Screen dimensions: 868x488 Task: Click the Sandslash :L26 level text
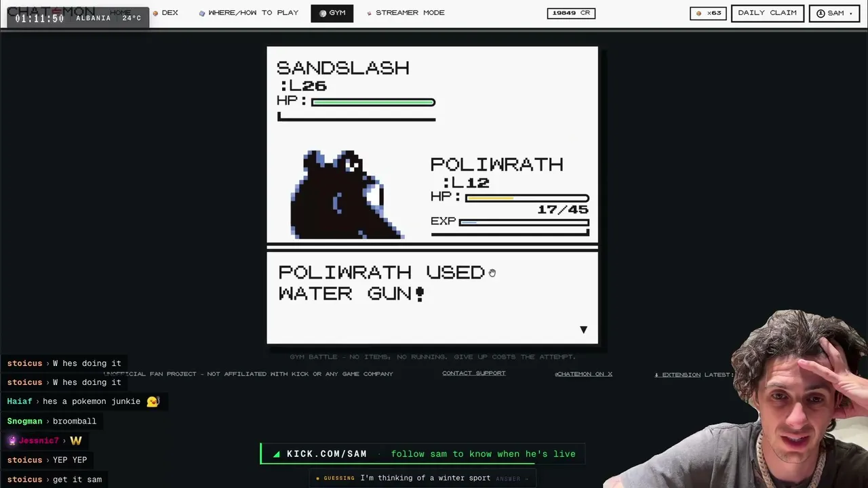[x=303, y=85]
